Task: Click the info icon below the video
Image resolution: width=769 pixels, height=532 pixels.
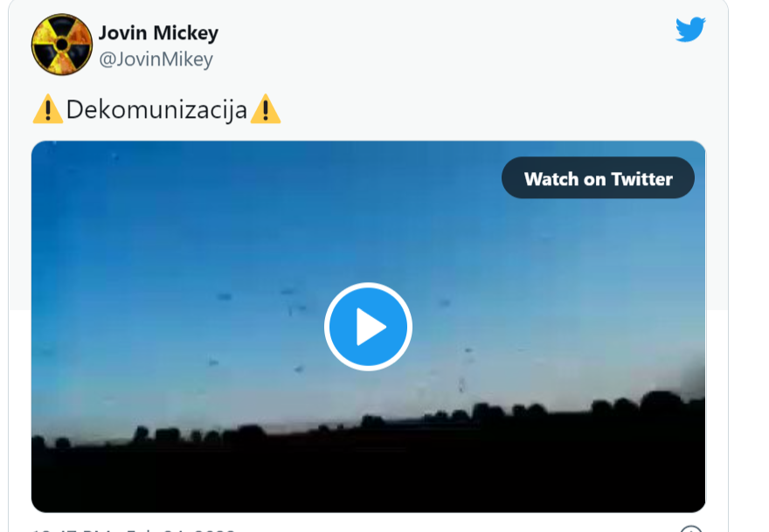Action: pyautogui.click(x=690, y=529)
